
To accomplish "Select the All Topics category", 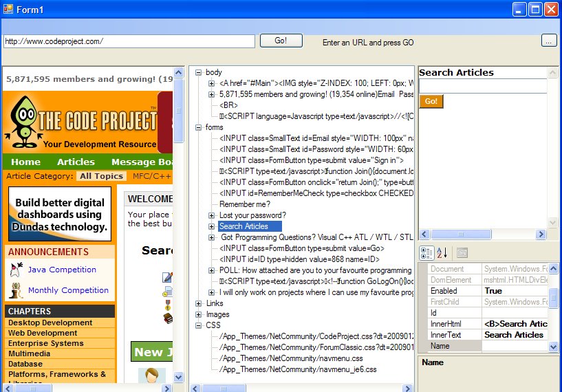I will coord(101,176).
